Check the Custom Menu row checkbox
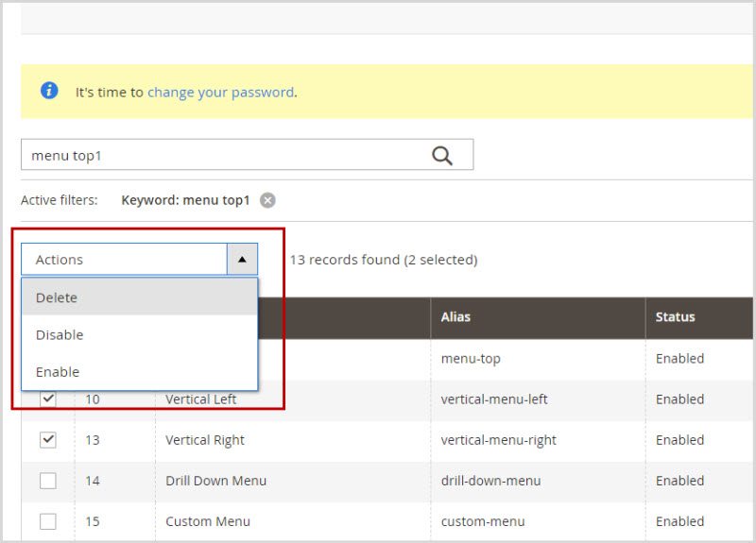 coord(48,521)
